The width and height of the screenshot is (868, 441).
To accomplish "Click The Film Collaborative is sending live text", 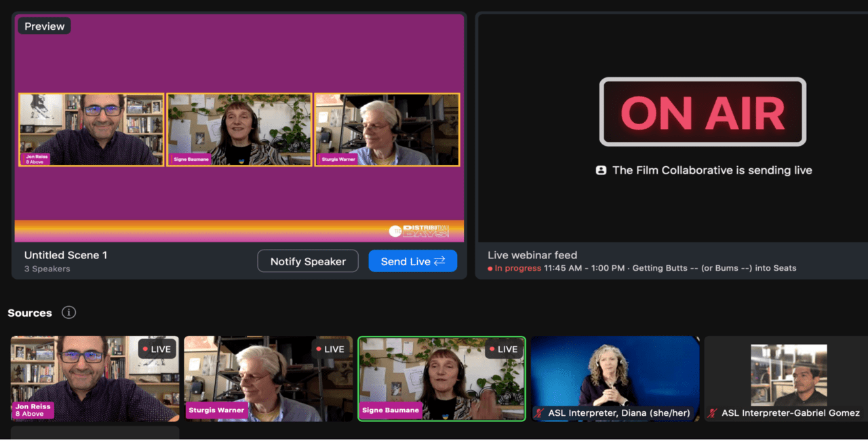I will coord(712,170).
